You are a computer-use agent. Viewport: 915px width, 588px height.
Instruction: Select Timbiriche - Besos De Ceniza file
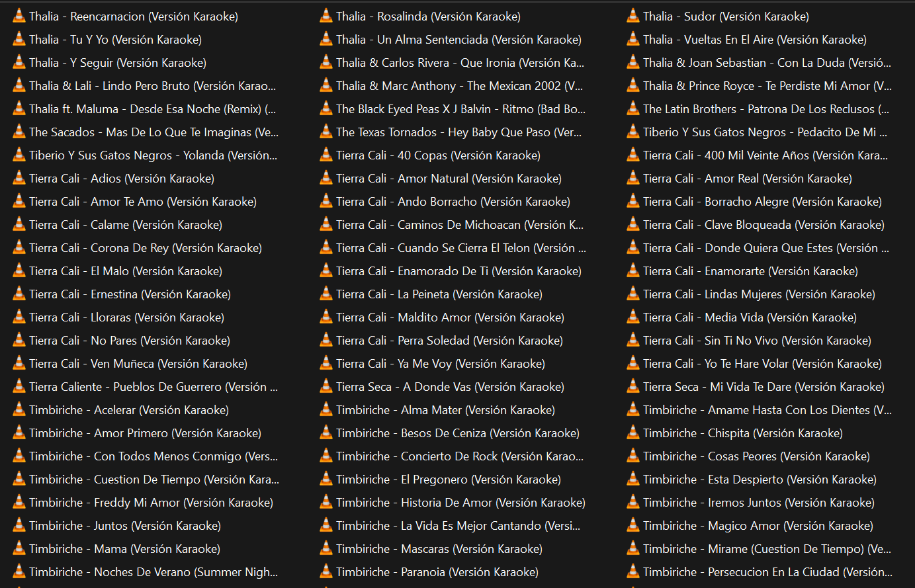(x=457, y=433)
